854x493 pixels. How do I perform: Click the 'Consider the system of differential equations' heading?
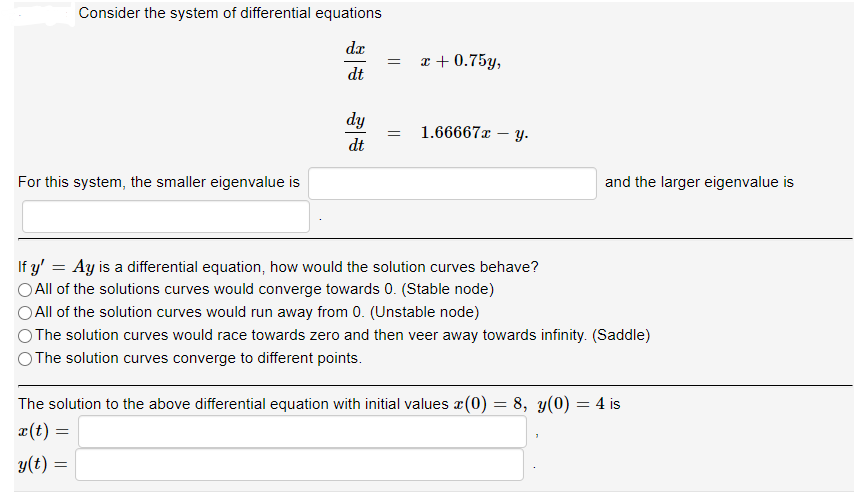click(230, 13)
